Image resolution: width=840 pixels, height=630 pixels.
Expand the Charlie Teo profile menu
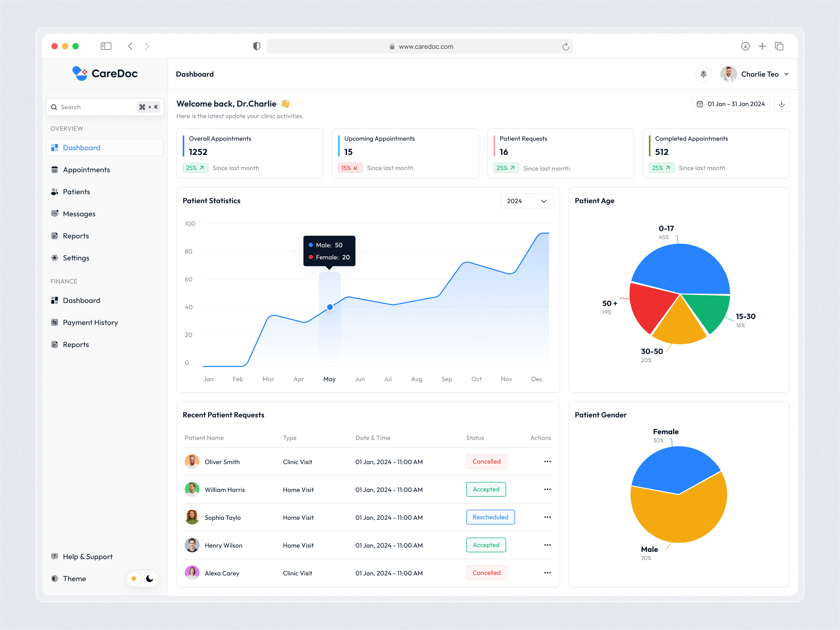click(x=786, y=74)
